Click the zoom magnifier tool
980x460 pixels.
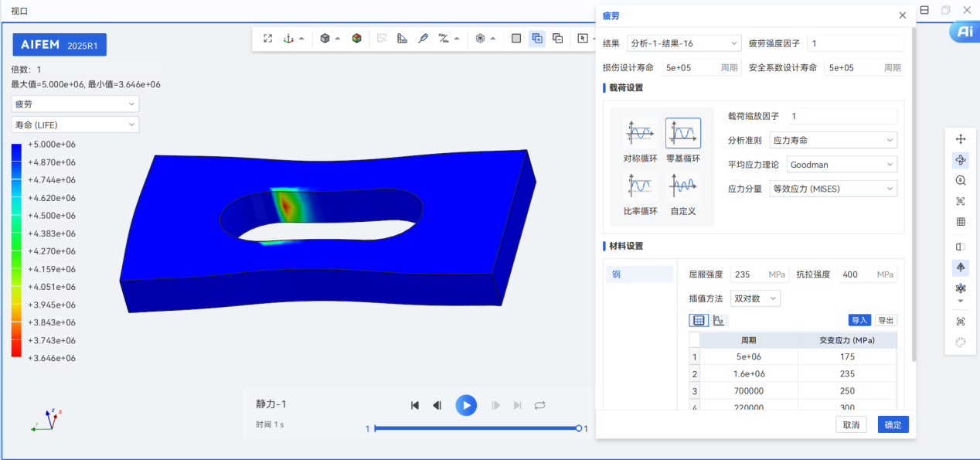point(961,180)
